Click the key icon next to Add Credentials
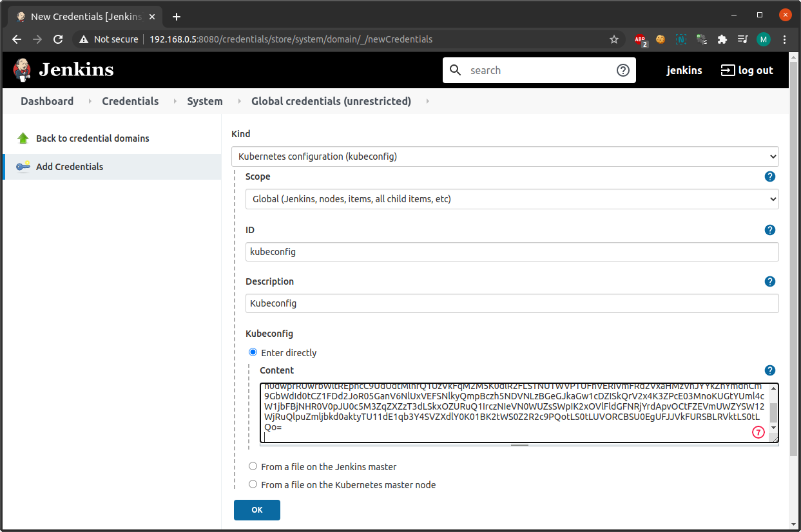This screenshot has width=801, height=532. click(x=23, y=166)
